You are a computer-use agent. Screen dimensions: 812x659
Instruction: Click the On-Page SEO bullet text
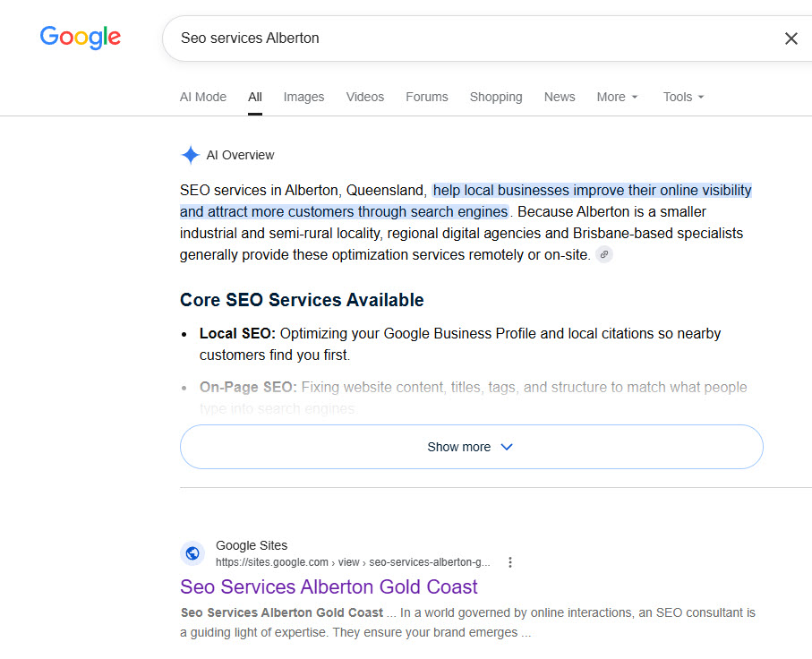pos(473,398)
